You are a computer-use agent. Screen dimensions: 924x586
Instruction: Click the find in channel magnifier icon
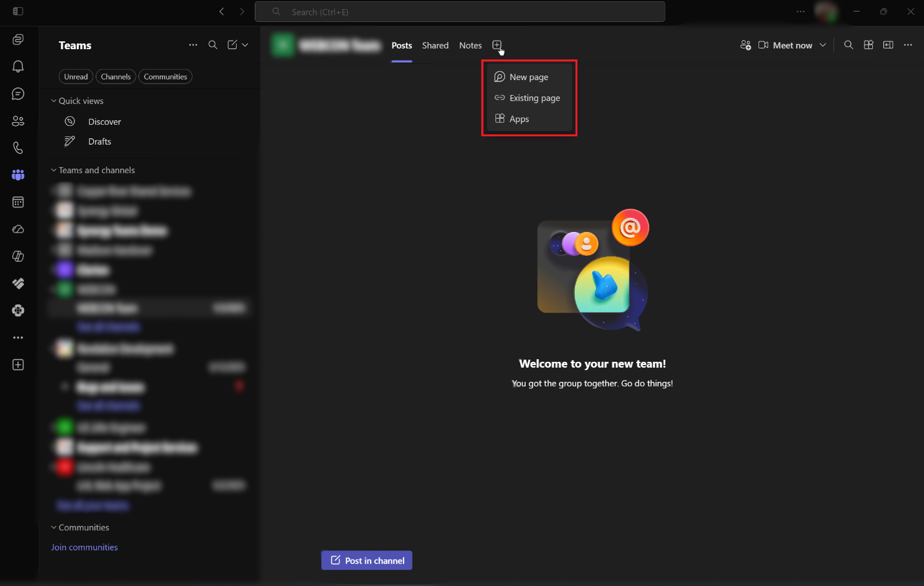848,45
